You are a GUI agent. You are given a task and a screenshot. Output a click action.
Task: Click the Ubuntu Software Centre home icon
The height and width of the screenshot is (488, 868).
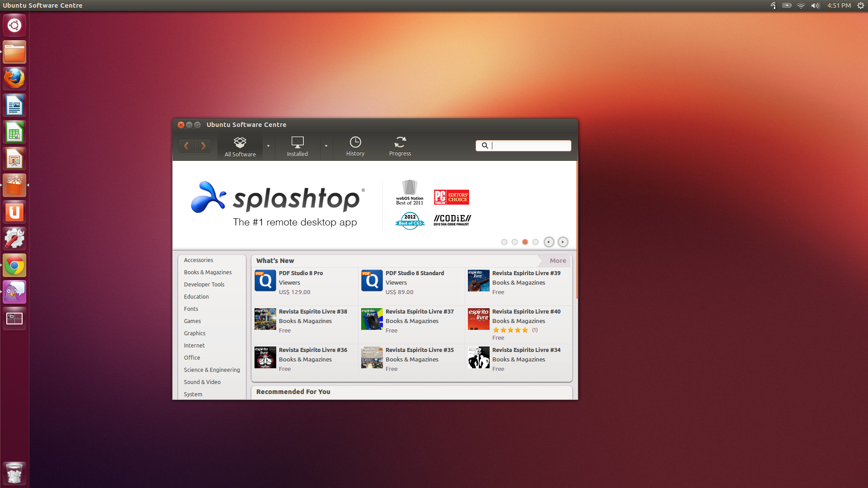pos(239,145)
